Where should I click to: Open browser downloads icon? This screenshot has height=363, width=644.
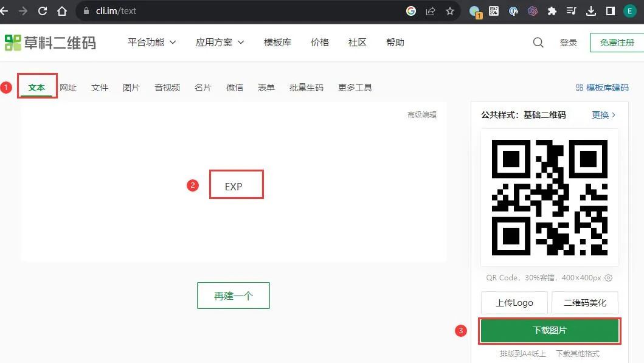591,11
